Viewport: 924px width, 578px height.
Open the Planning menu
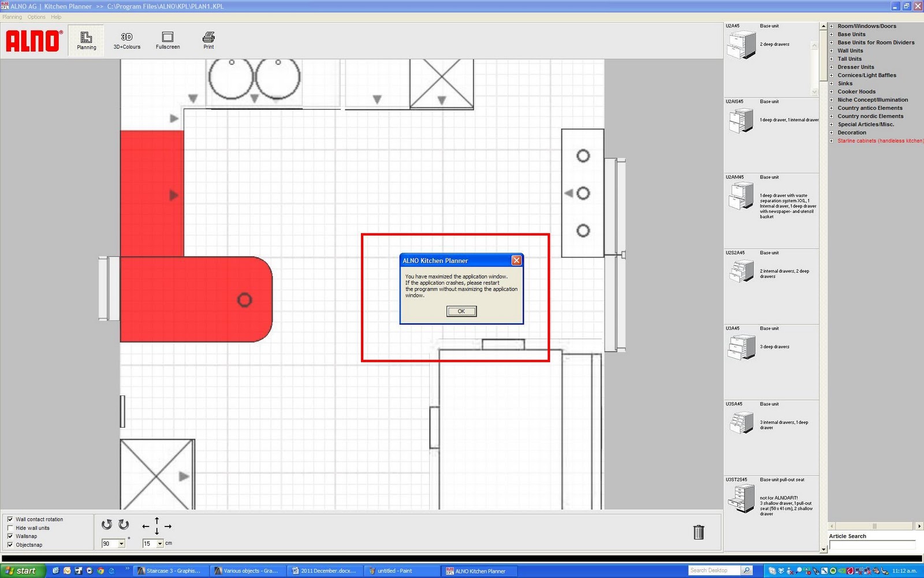click(12, 17)
